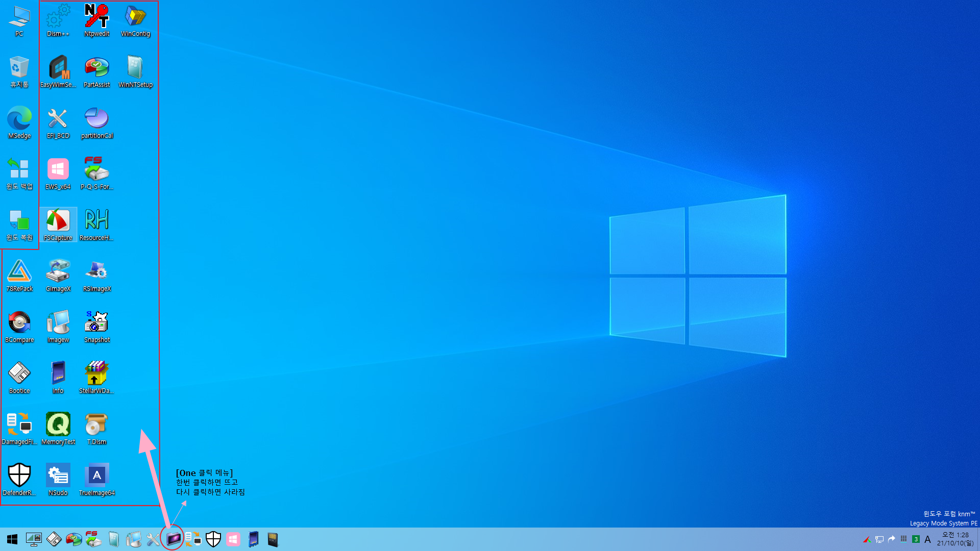
Task: Launch partitionCal desktop icon
Action: pos(97,123)
